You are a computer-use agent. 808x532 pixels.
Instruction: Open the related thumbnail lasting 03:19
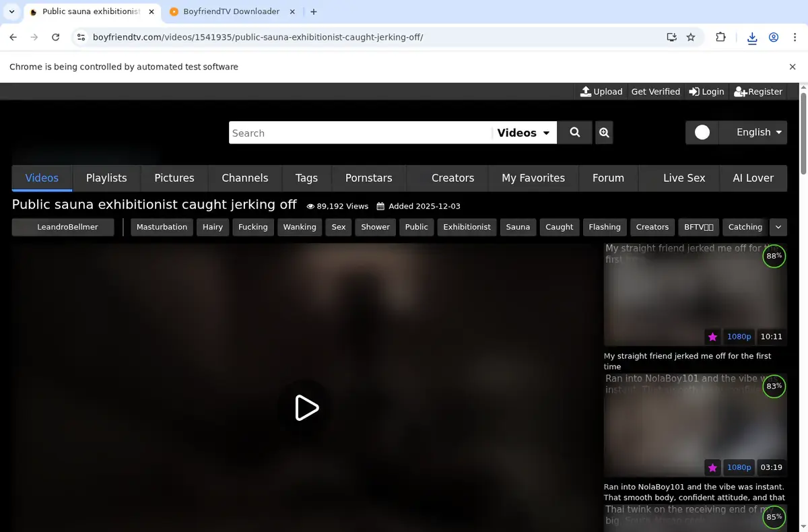coord(695,426)
